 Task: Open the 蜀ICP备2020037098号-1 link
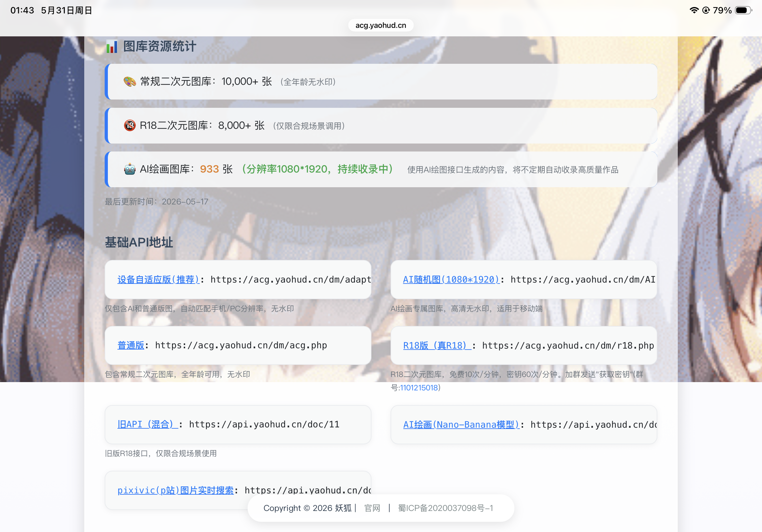[x=445, y=508]
